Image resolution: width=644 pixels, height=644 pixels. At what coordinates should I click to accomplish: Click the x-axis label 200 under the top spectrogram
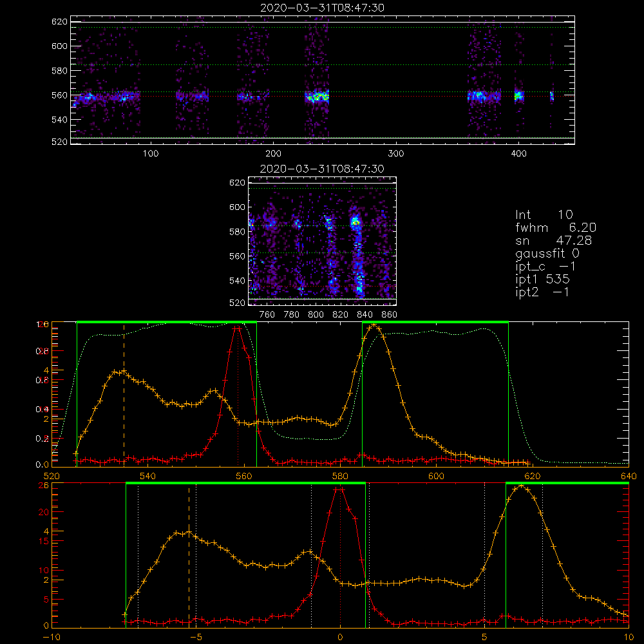click(273, 154)
